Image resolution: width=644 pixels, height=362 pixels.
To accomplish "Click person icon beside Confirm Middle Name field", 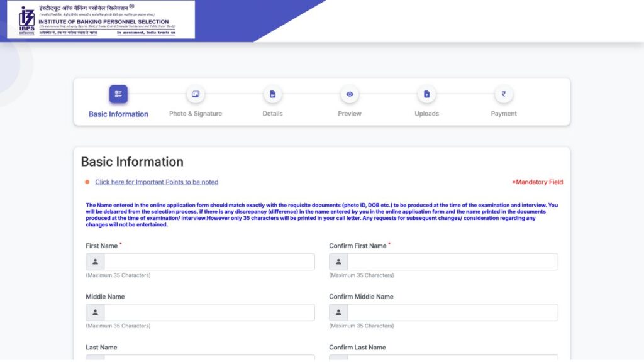I will (338, 312).
